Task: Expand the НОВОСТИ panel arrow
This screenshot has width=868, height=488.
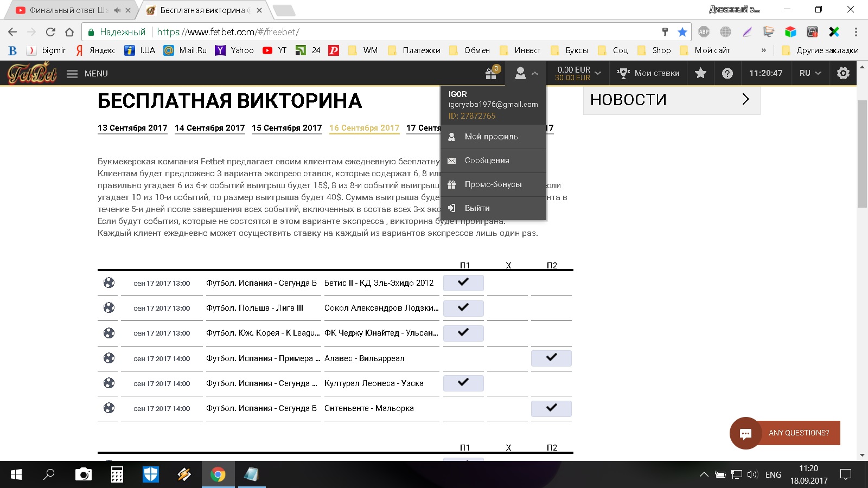Action: pyautogui.click(x=745, y=99)
